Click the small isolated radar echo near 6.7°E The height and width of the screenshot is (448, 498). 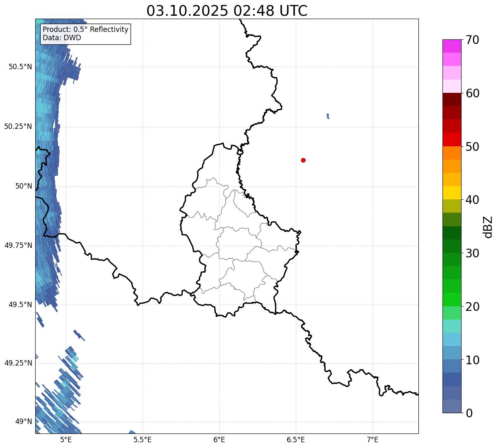tap(328, 116)
